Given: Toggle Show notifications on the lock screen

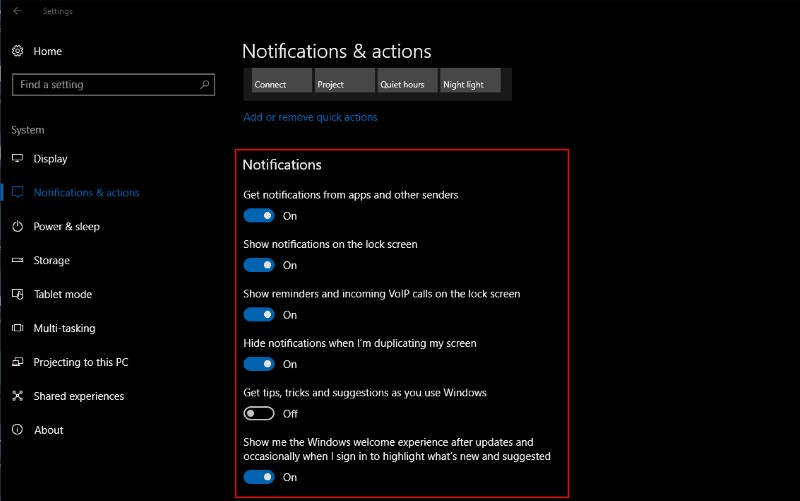Looking at the screenshot, I should click(x=259, y=265).
